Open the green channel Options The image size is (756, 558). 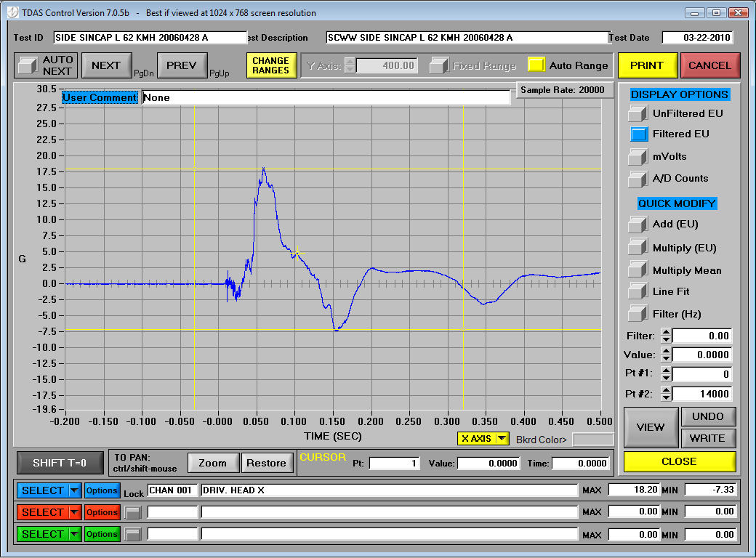[102, 534]
